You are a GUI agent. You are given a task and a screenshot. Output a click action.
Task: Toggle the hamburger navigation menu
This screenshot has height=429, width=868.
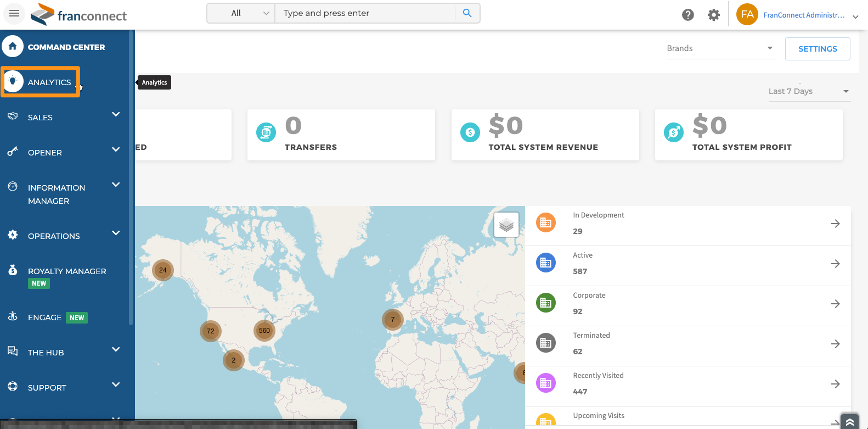(14, 13)
